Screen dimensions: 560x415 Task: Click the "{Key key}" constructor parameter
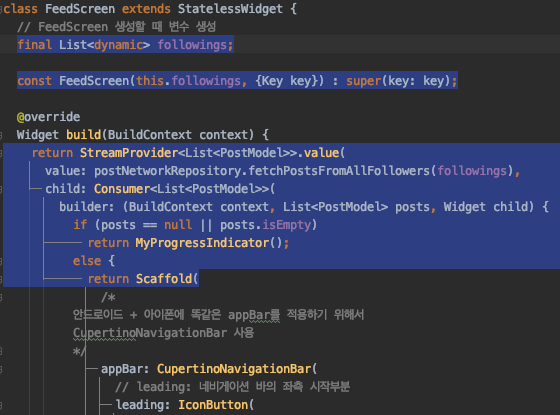(286, 81)
